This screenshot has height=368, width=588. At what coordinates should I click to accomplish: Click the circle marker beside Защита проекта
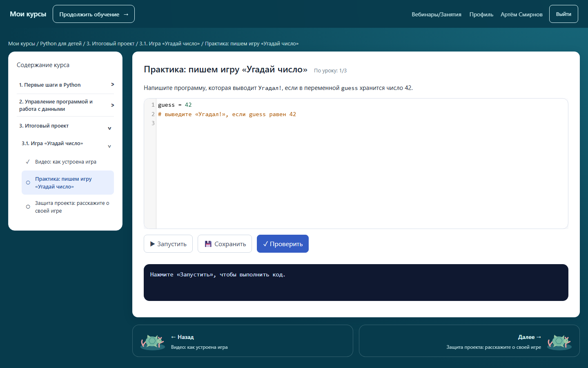pos(28,207)
